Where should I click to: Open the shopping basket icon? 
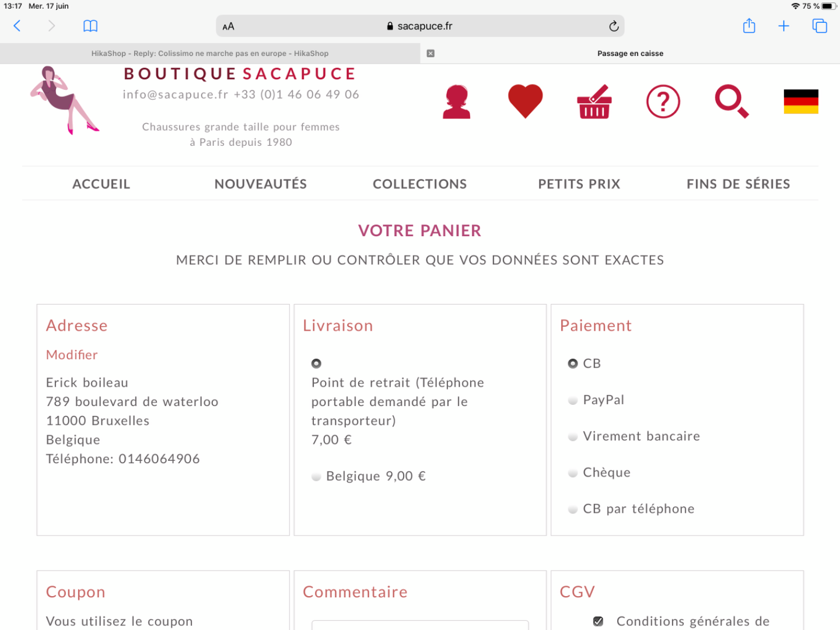click(594, 102)
